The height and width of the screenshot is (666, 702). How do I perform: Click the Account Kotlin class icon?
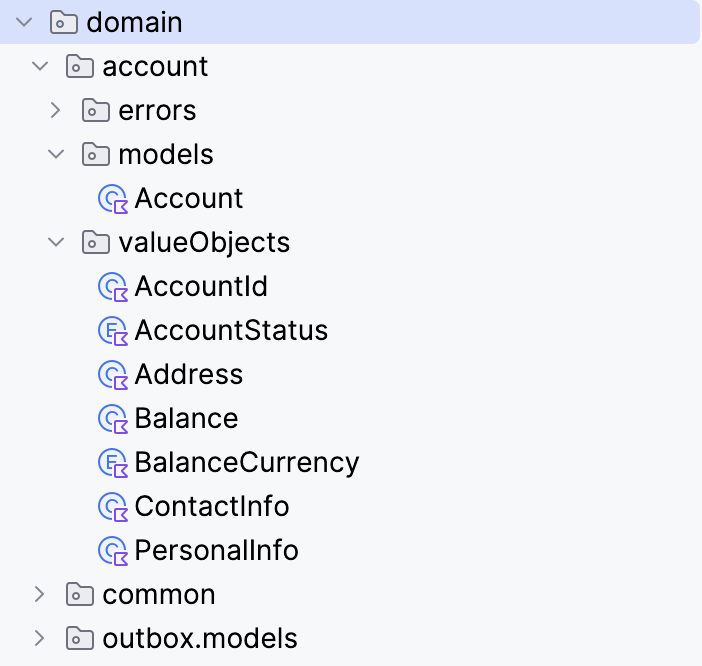tap(112, 198)
